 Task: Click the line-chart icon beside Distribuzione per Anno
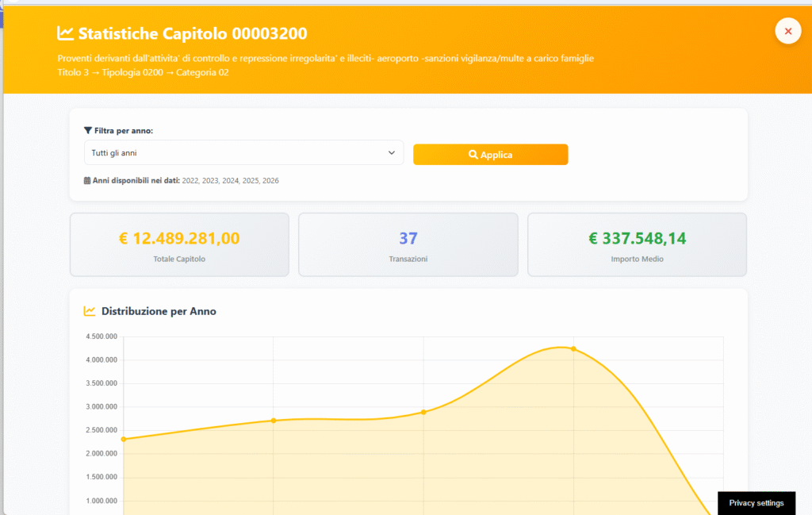pos(90,311)
